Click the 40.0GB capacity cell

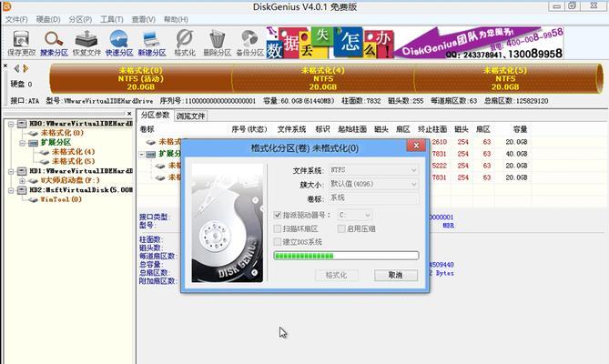[516, 154]
